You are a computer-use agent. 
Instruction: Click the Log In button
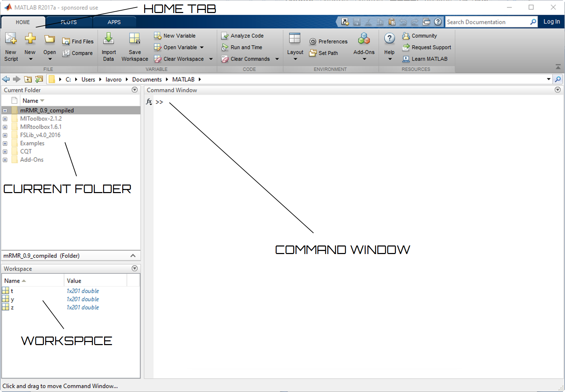pyautogui.click(x=552, y=22)
